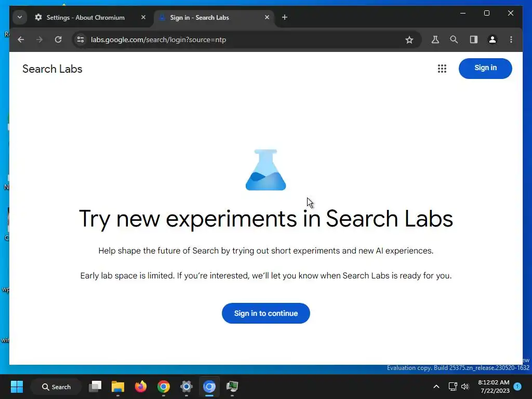Click the 'Early lab space is limited' text
This screenshot has width=532, height=399.
click(265, 275)
